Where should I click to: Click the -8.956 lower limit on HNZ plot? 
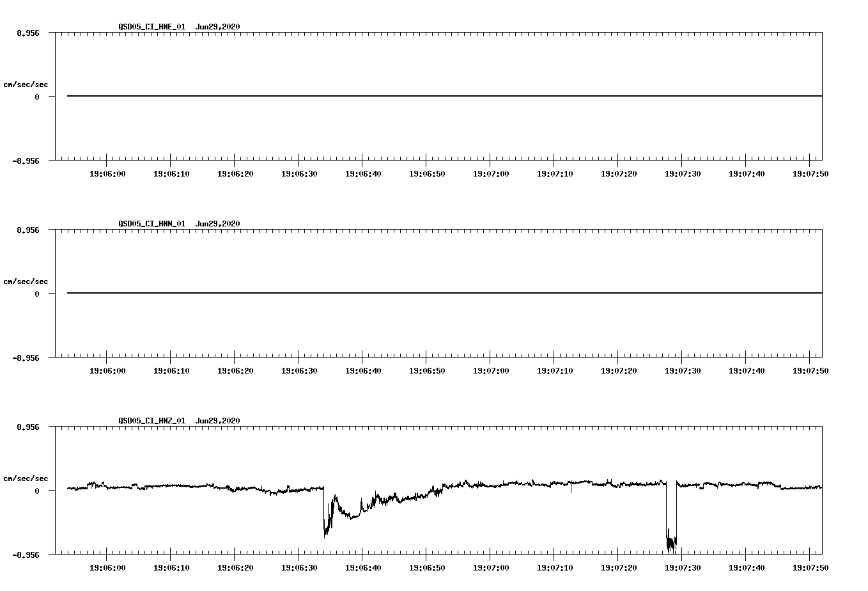[26, 555]
